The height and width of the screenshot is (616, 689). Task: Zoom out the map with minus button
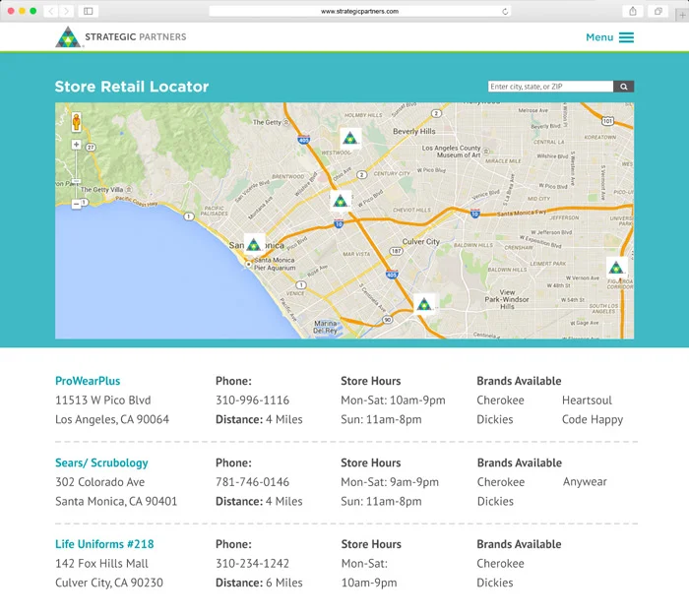click(x=77, y=204)
